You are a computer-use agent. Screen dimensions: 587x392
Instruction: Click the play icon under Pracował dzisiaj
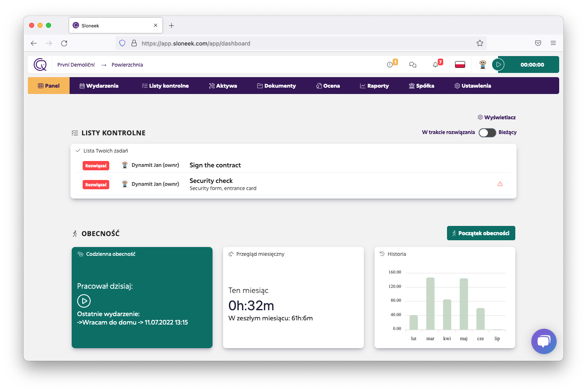pos(84,301)
